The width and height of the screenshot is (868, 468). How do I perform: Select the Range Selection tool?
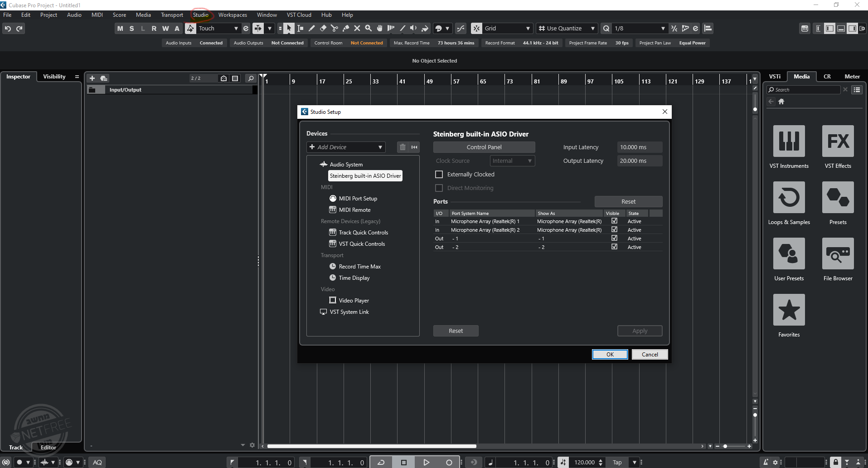pyautogui.click(x=300, y=28)
